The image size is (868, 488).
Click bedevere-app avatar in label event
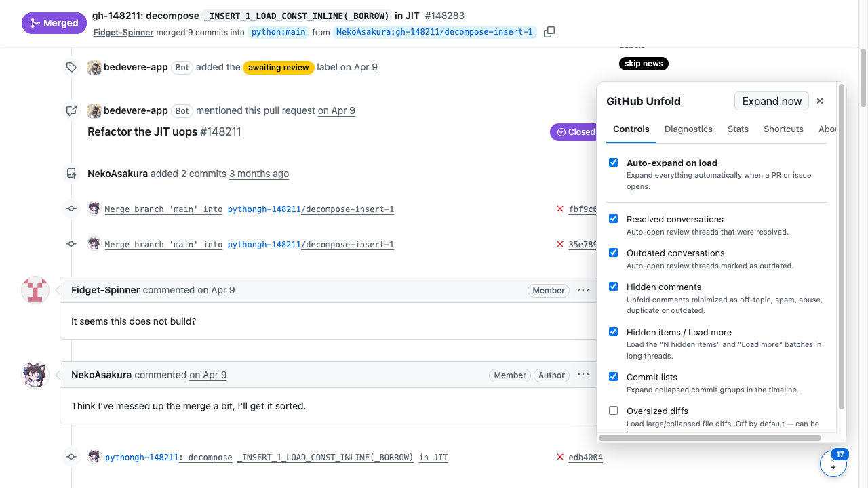pyautogui.click(x=94, y=68)
